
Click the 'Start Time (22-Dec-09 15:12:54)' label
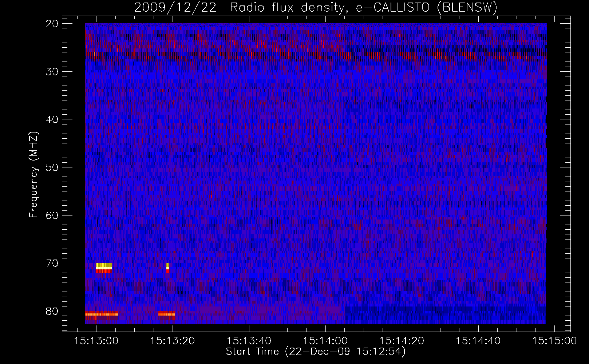316,352
